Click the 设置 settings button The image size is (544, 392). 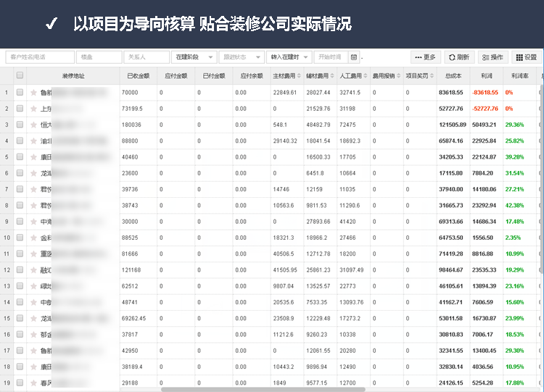527,57
